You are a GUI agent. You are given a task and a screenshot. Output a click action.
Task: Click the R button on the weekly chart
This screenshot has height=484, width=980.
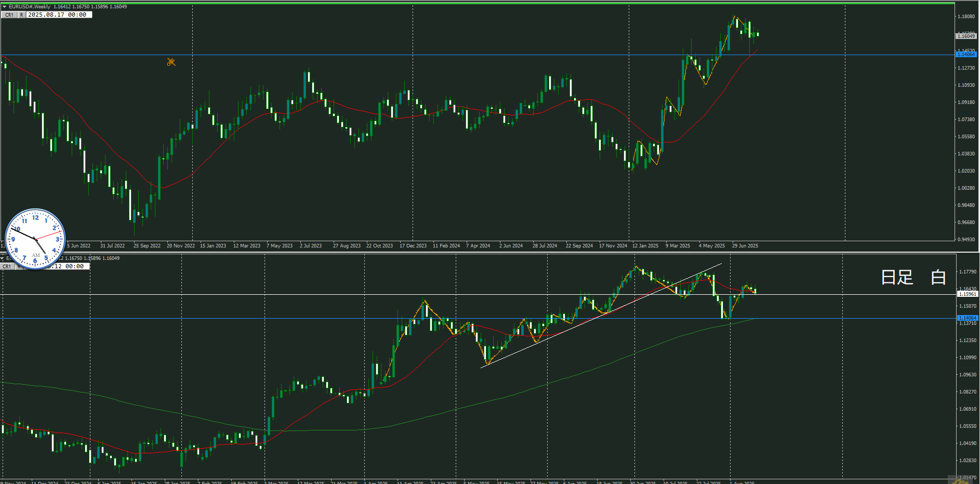pyautogui.click(x=22, y=15)
